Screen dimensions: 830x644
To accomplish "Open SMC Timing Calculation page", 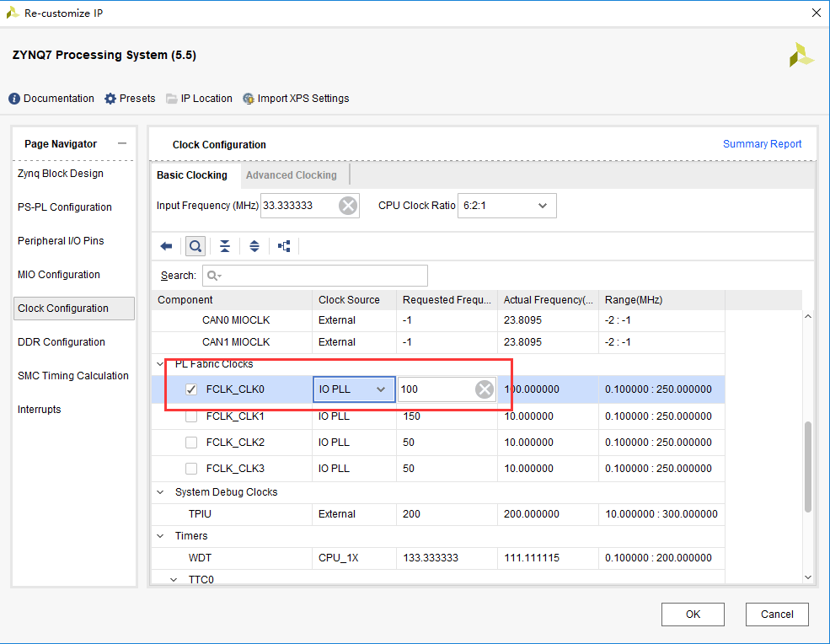I will (x=73, y=376).
